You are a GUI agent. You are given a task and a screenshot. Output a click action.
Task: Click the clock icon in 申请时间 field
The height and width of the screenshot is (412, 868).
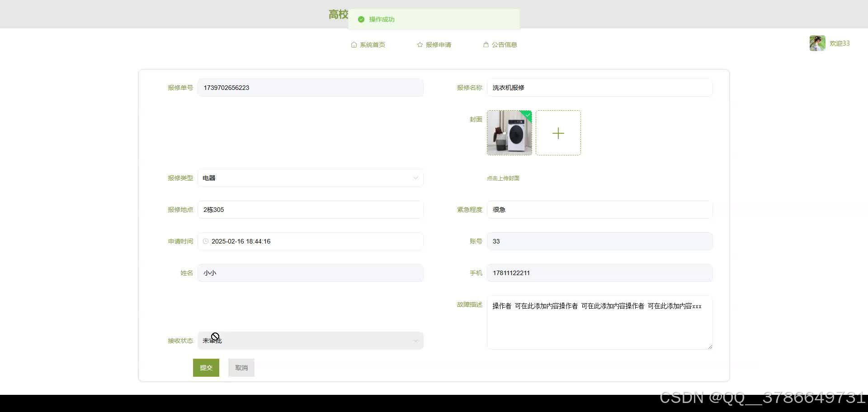point(206,241)
